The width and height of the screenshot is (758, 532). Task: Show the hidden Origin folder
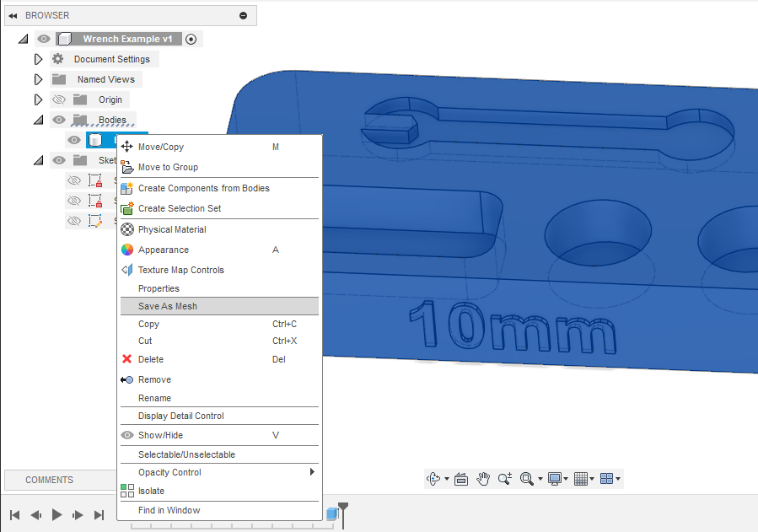coord(59,99)
